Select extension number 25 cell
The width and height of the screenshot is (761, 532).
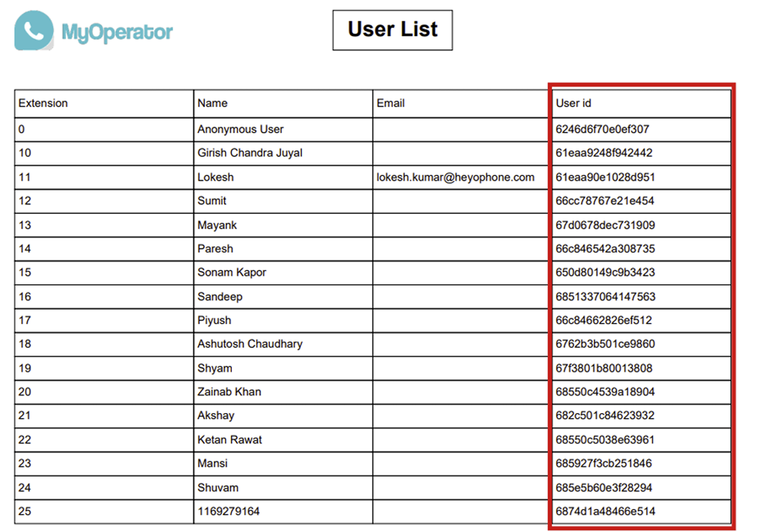coord(25,511)
